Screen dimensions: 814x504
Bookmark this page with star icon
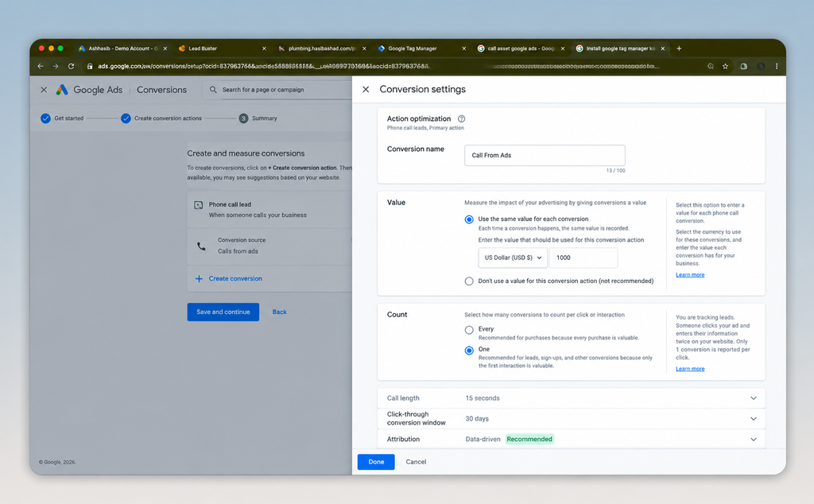pyautogui.click(x=725, y=66)
